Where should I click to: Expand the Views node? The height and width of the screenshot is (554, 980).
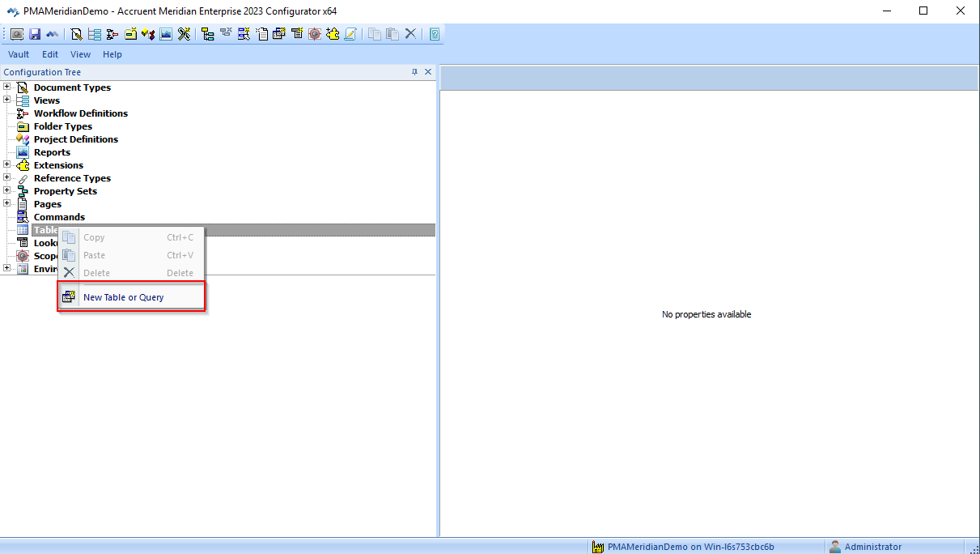7,100
